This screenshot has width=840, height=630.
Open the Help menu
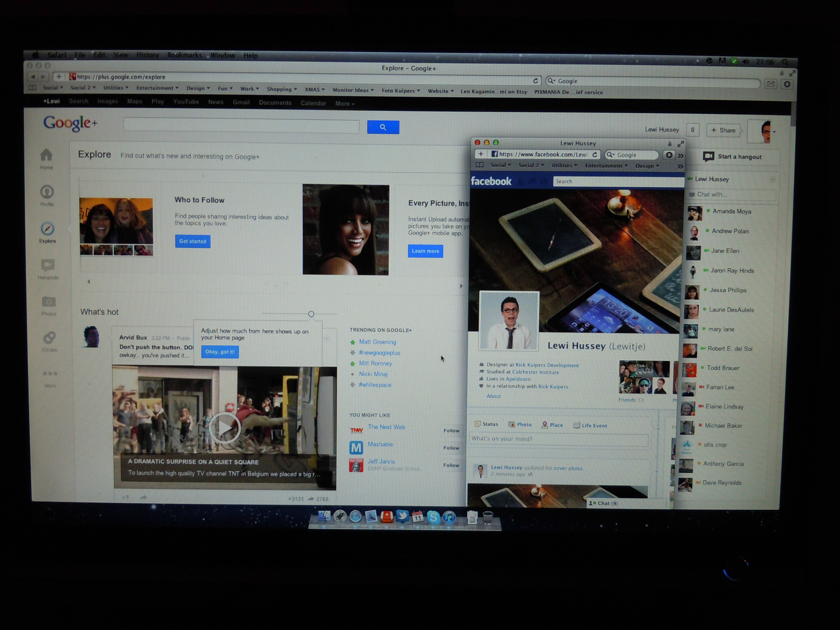251,56
